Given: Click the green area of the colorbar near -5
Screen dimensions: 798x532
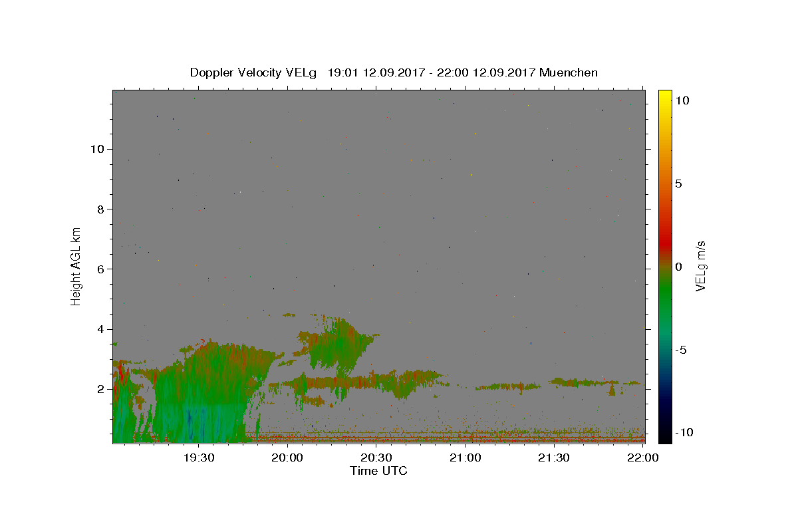Looking at the screenshot, I should pos(665,350).
